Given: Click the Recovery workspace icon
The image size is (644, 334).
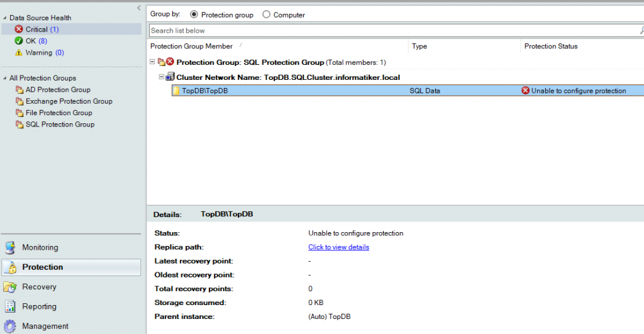Looking at the screenshot, I should 10,287.
